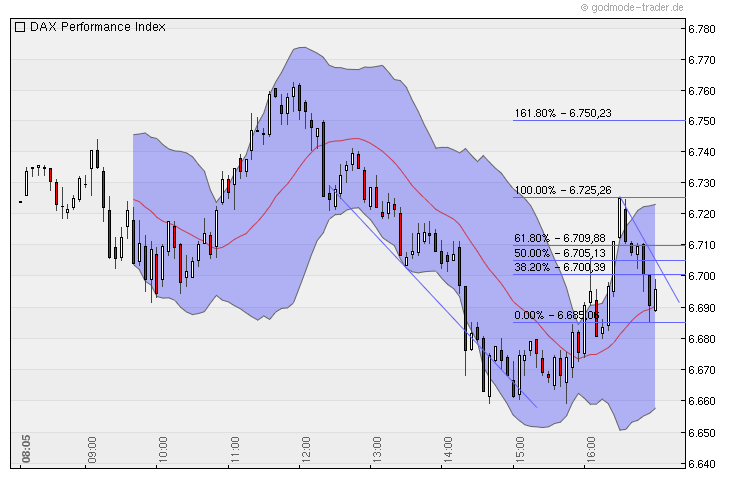Select the 16:00 time axis label
Image resolution: width=730 pixels, height=481 pixels.
pyautogui.click(x=590, y=450)
